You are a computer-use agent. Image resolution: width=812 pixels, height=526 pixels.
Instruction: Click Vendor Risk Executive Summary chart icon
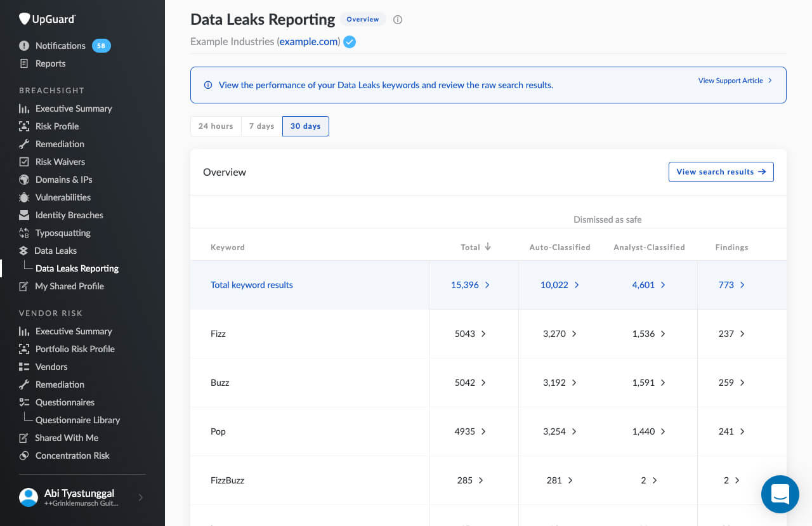pos(24,331)
